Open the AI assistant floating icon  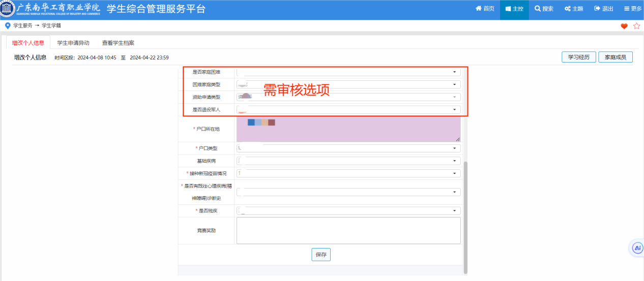[x=637, y=248]
